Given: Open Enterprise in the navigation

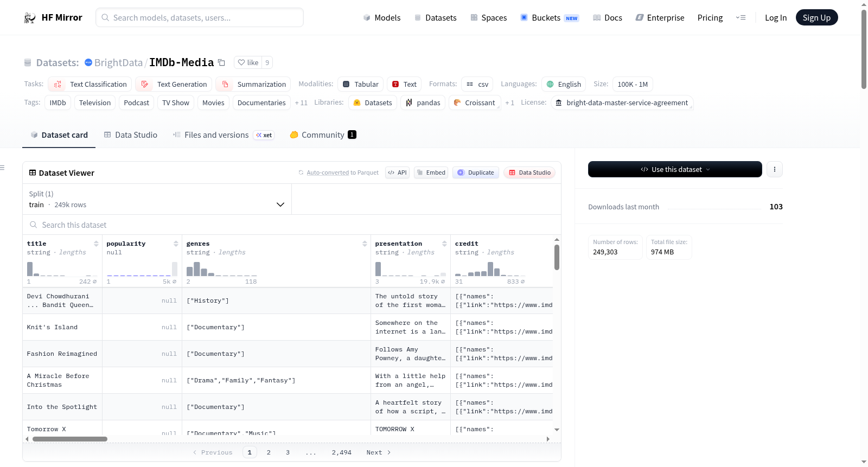Looking at the screenshot, I should 660,18.
